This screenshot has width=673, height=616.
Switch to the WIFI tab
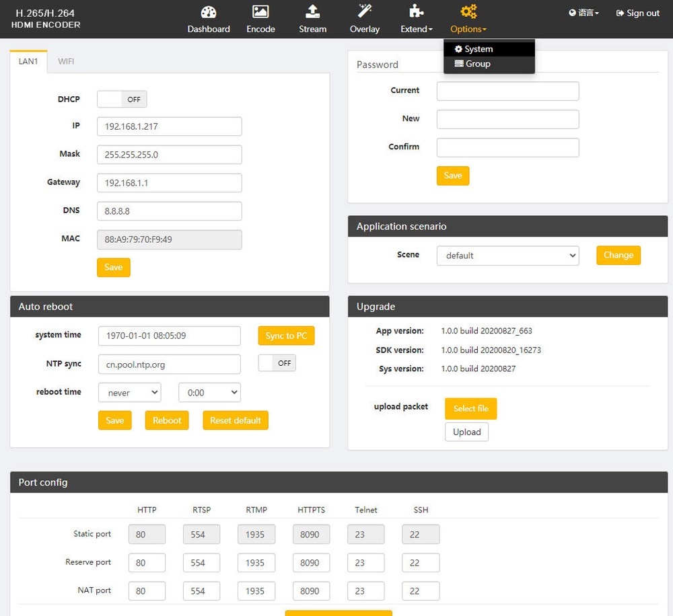66,61
